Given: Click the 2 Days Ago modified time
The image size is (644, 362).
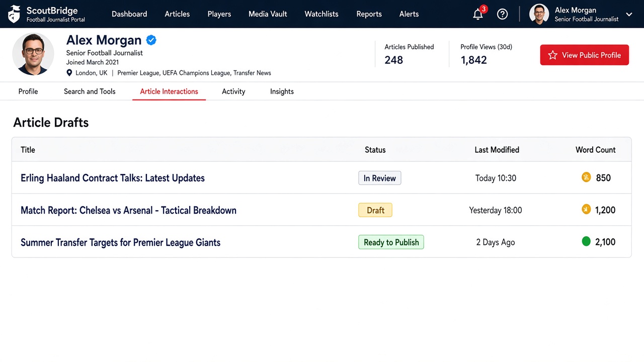Looking at the screenshot, I should pyautogui.click(x=496, y=242).
